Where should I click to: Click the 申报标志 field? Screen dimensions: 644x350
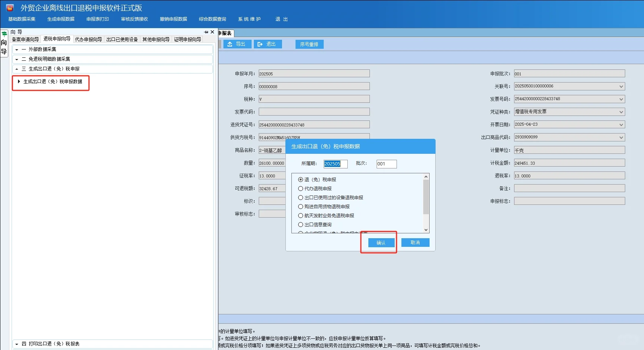(569, 201)
